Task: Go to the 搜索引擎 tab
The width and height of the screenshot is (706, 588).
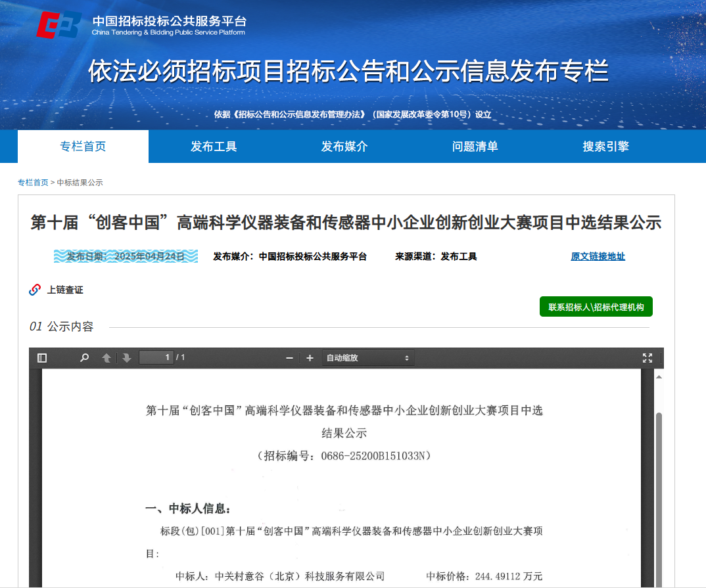Action: point(605,147)
